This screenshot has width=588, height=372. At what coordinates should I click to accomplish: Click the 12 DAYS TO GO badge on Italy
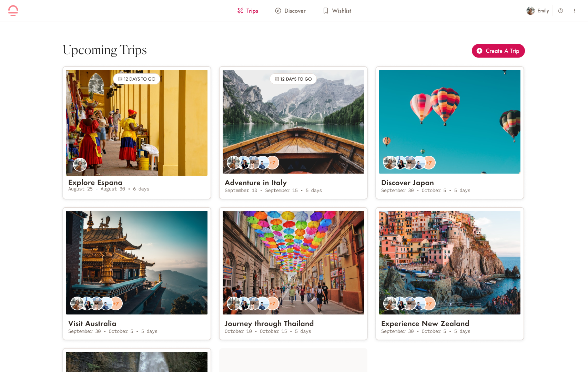point(293,79)
